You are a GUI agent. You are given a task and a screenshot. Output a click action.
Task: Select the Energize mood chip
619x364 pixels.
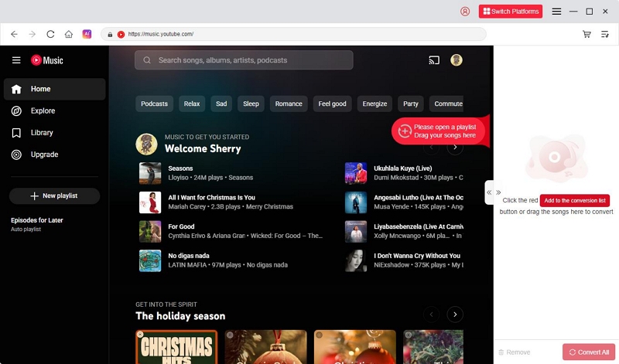point(374,104)
